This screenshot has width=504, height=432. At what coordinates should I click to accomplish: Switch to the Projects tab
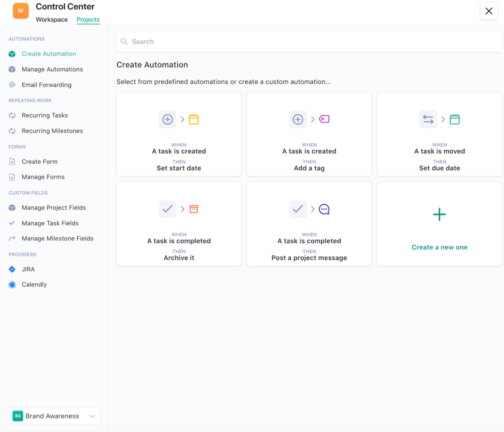coord(88,19)
